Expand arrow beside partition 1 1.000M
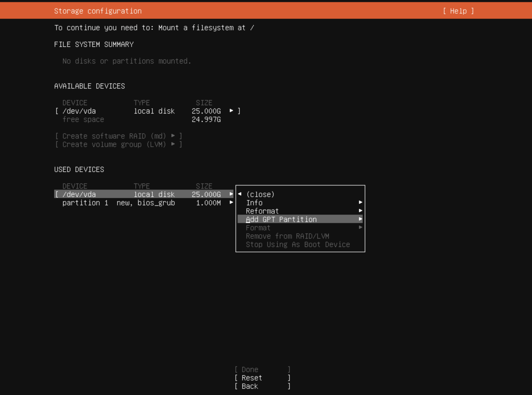The image size is (532, 395). (x=231, y=202)
